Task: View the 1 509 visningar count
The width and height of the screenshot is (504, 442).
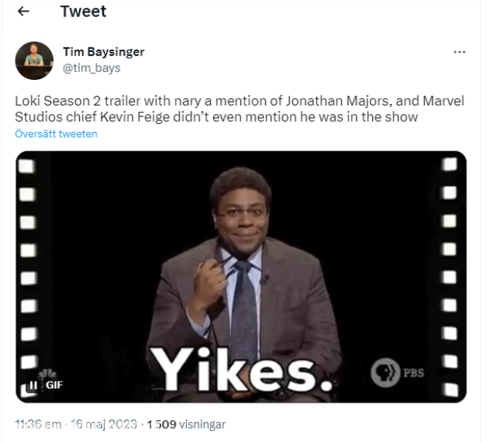Action: 186,424
